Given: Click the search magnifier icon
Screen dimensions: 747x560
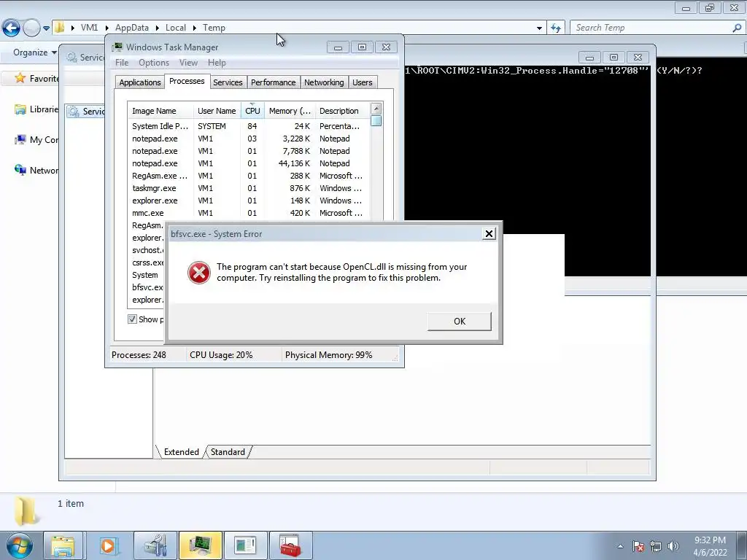Looking at the screenshot, I should point(737,28).
